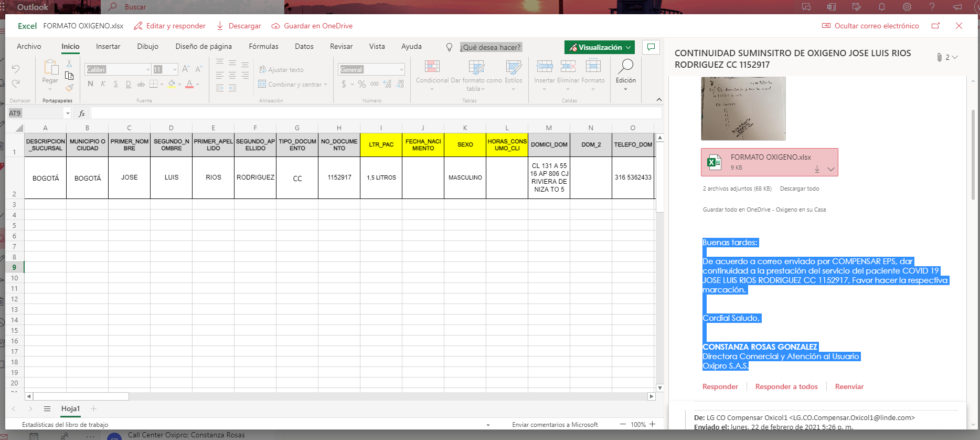
Task: Click the fill color bucket icon
Action: tap(172, 84)
